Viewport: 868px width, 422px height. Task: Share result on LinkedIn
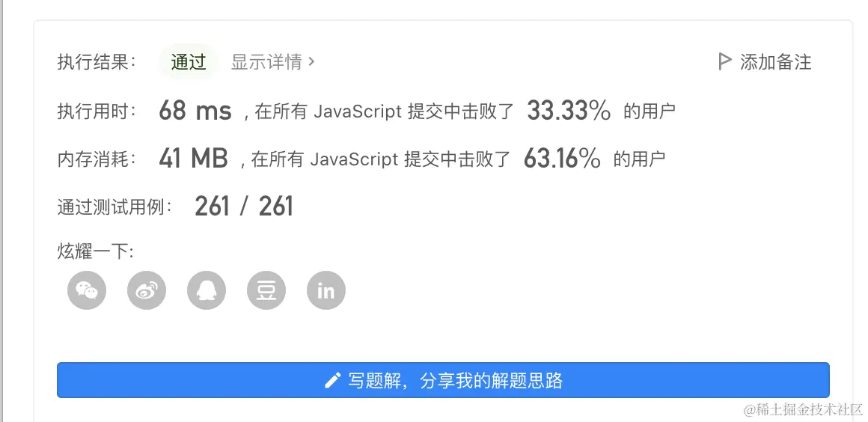point(326,290)
